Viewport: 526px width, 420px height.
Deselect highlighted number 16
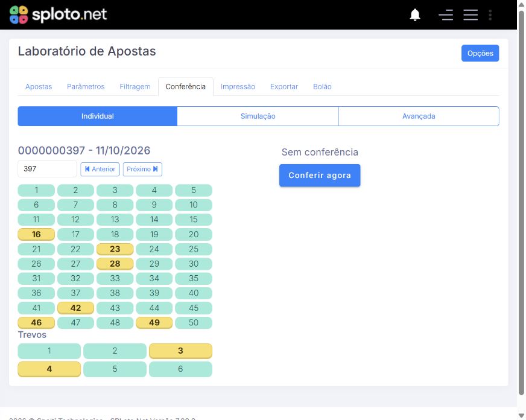click(x=36, y=234)
